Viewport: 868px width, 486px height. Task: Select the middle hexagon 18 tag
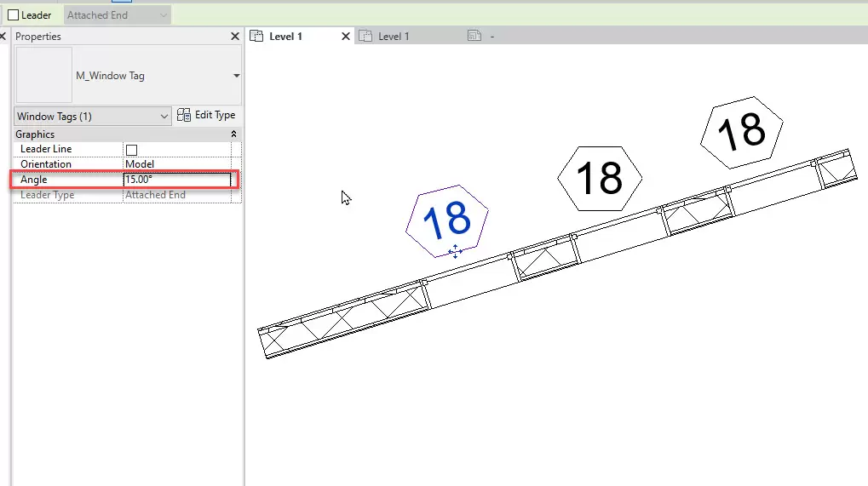[600, 179]
